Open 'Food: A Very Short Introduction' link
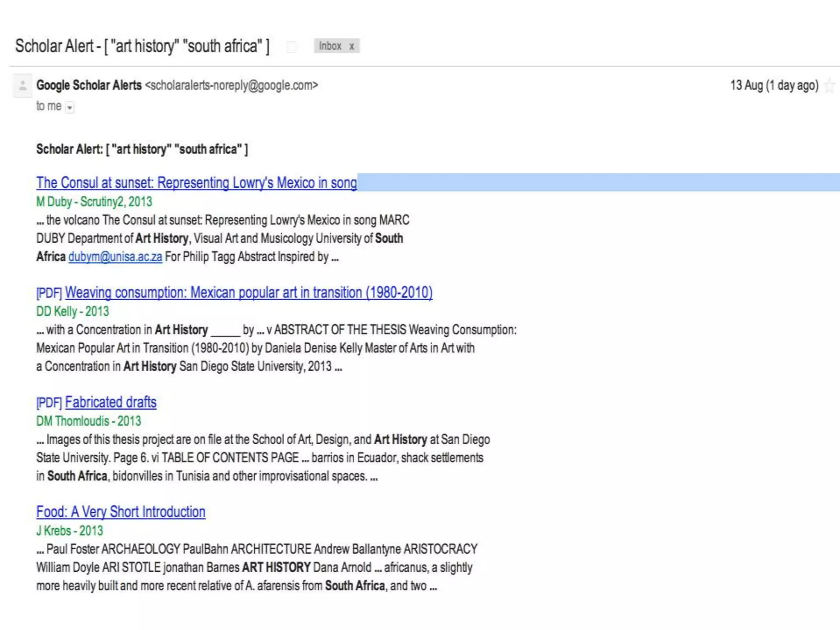Screen dimensions: 840x630 tap(121, 512)
